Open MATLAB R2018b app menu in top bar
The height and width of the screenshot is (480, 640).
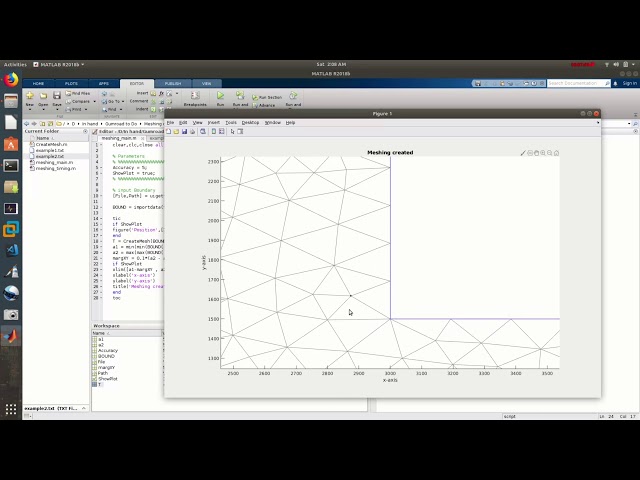59,64
